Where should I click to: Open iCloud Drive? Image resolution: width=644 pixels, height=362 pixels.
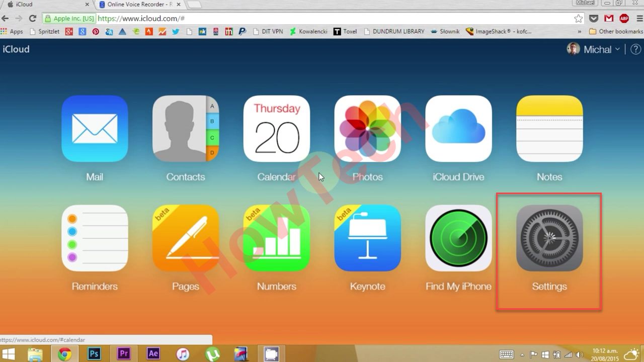459,129
